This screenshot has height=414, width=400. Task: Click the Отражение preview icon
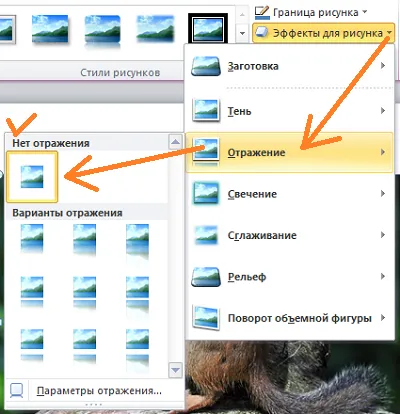coord(206,152)
